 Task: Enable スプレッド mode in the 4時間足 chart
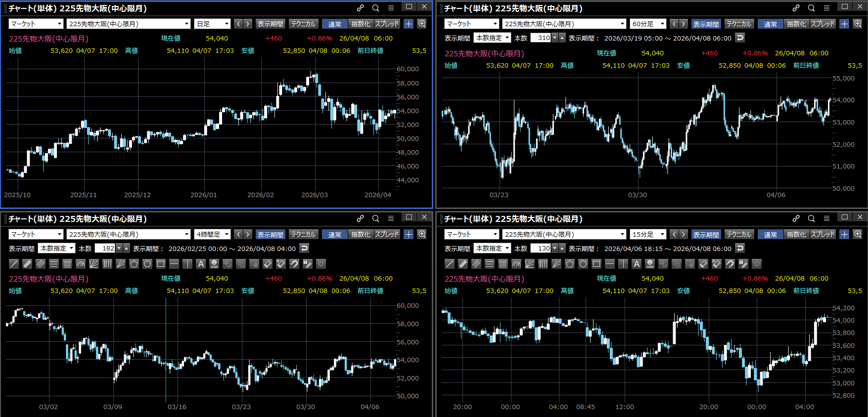click(387, 234)
